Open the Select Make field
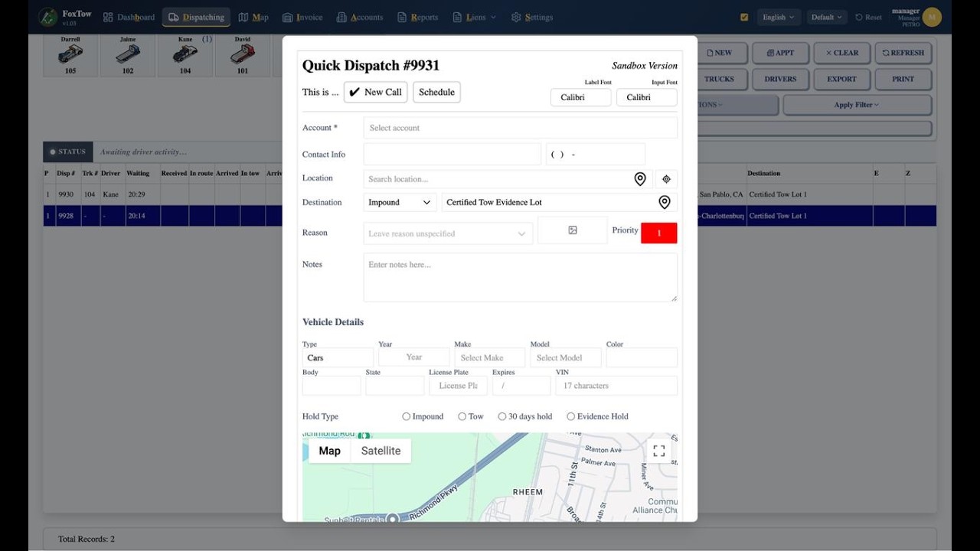The height and width of the screenshot is (551, 980). [x=489, y=357]
